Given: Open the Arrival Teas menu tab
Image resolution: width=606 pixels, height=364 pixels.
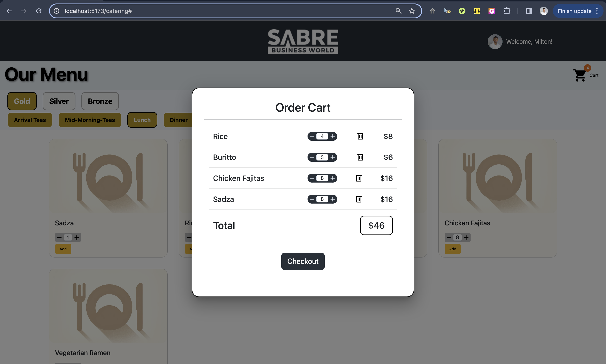Looking at the screenshot, I should click(30, 120).
